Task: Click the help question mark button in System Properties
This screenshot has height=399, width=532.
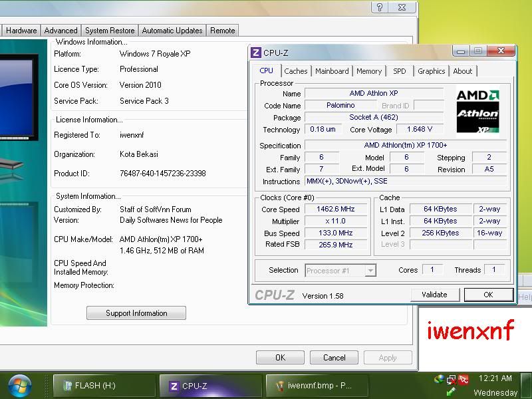Action: tap(380, 7)
